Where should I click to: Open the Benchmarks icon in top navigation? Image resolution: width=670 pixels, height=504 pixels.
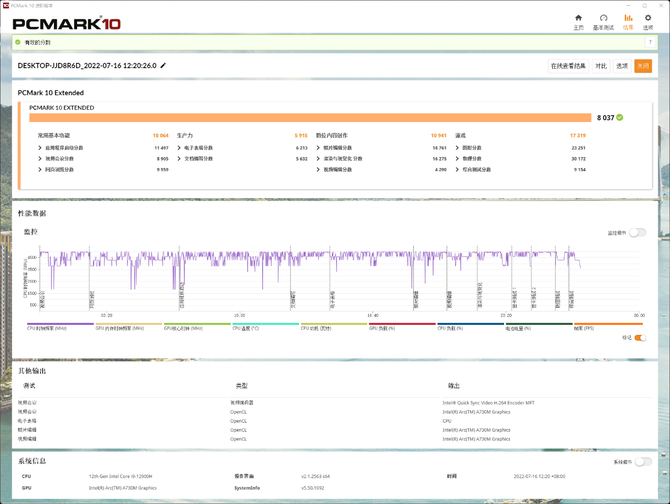tap(603, 21)
